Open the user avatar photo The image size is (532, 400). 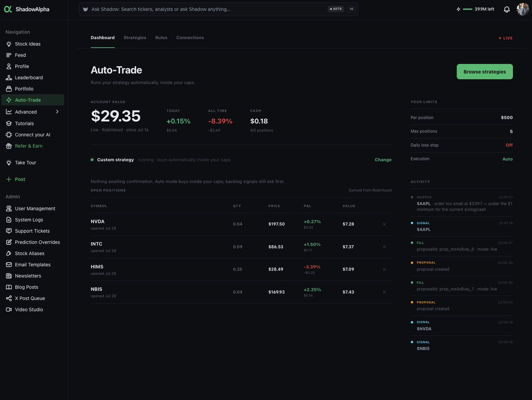(523, 9)
